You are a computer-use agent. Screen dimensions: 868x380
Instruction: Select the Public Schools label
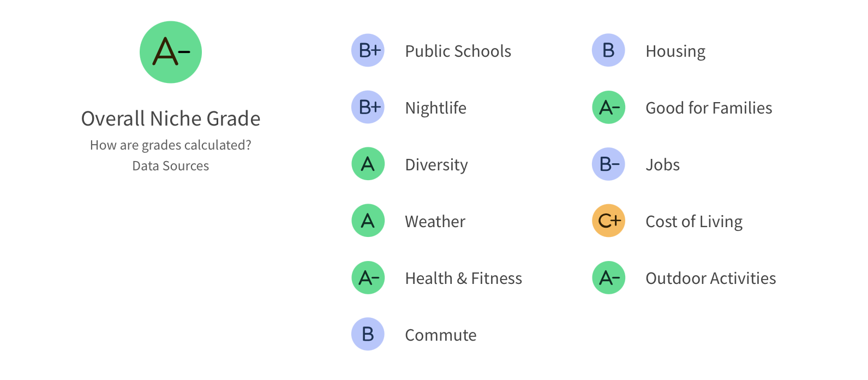(x=458, y=51)
